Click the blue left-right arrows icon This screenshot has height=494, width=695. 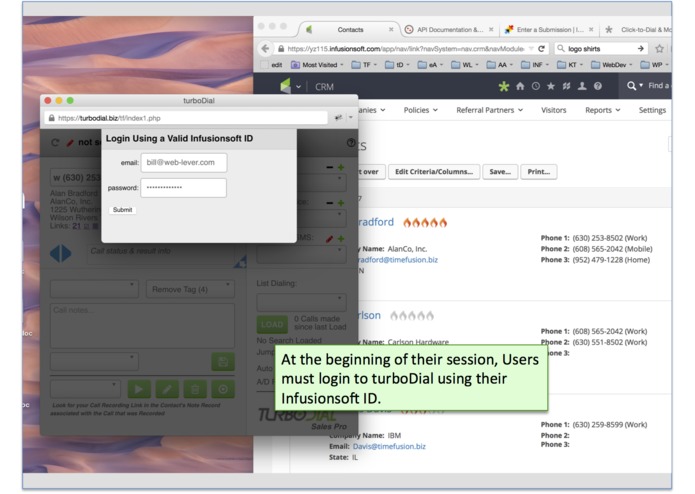pyautogui.click(x=61, y=253)
